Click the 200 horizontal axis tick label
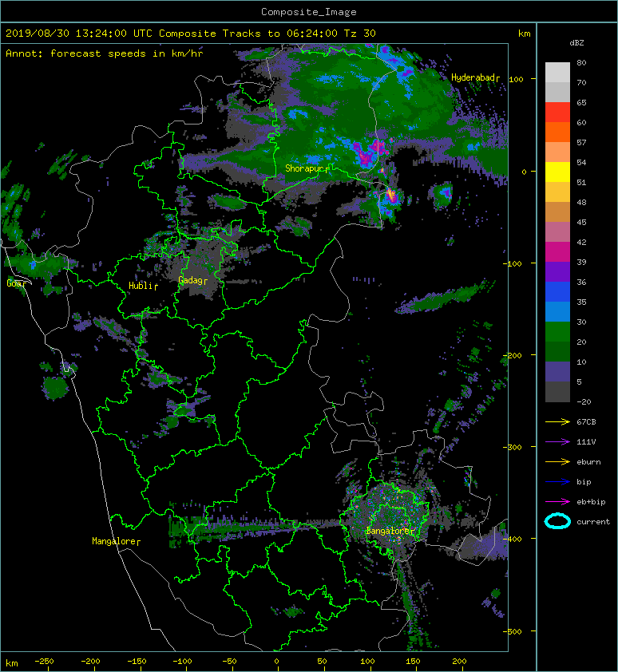 (459, 662)
